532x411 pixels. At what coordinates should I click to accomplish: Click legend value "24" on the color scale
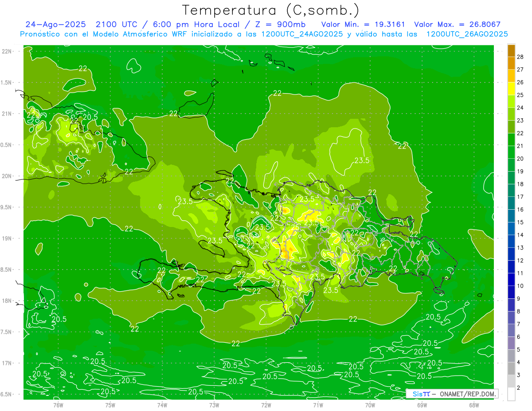coord(521,108)
